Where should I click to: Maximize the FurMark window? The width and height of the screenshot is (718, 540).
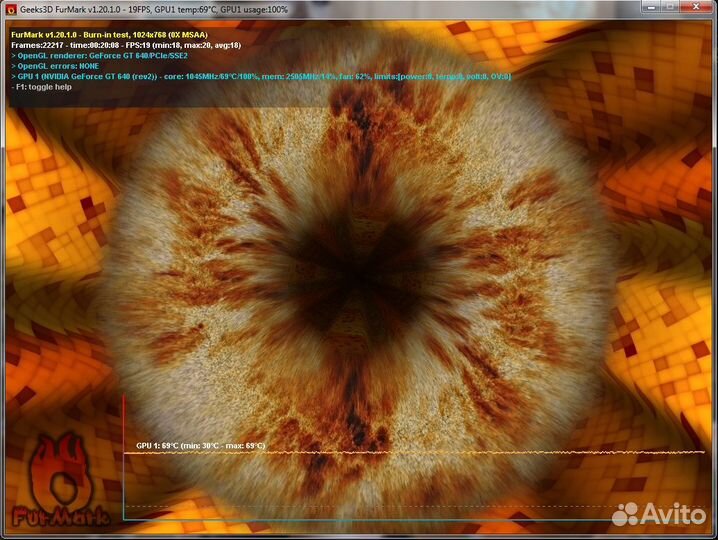coord(669,9)
